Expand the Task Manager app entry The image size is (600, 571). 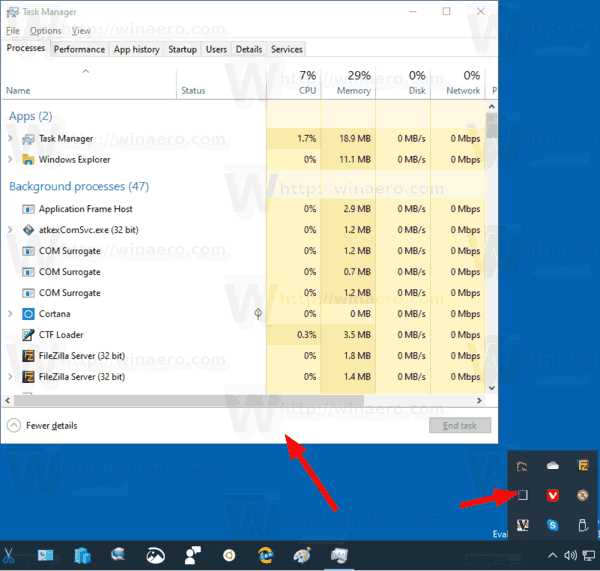(10, 139)
